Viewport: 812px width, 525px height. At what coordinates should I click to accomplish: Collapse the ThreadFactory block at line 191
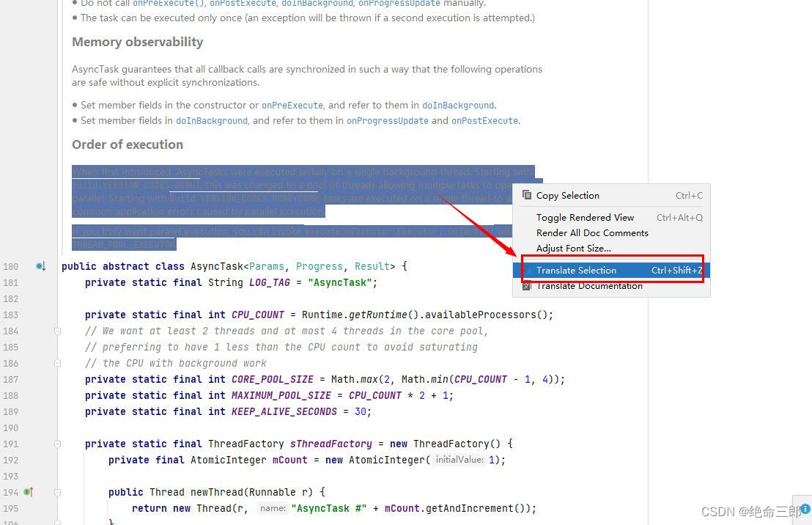(57, 444)
